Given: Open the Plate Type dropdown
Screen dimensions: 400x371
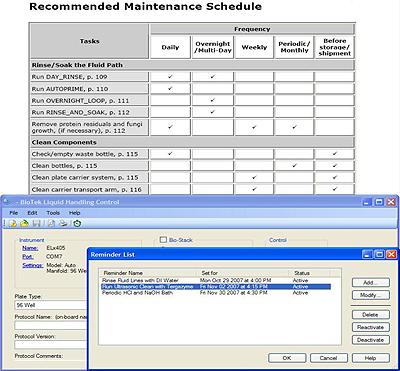Looking at the screenshot, I should [51, 305].
